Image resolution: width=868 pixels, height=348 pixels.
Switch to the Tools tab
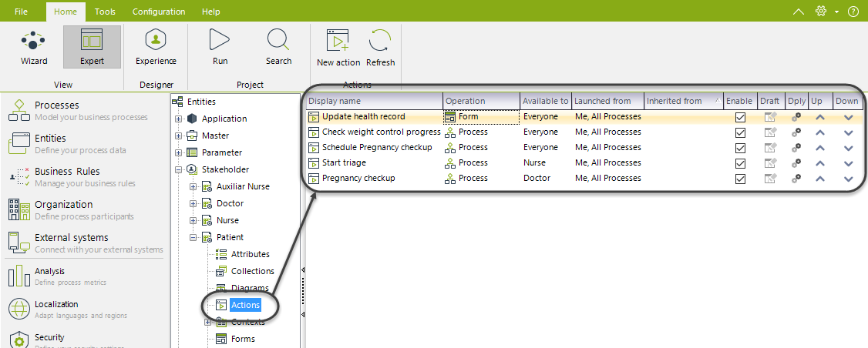(x=105, y=11)
